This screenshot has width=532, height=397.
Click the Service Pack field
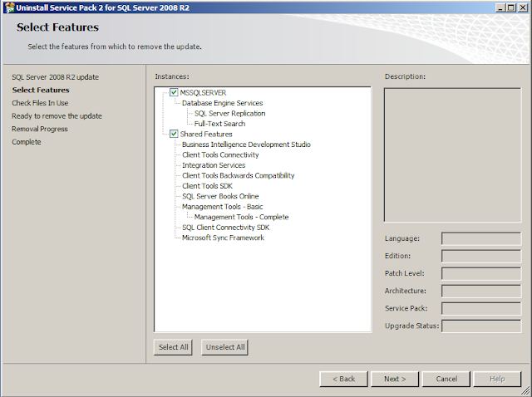[x=481, y=308]
